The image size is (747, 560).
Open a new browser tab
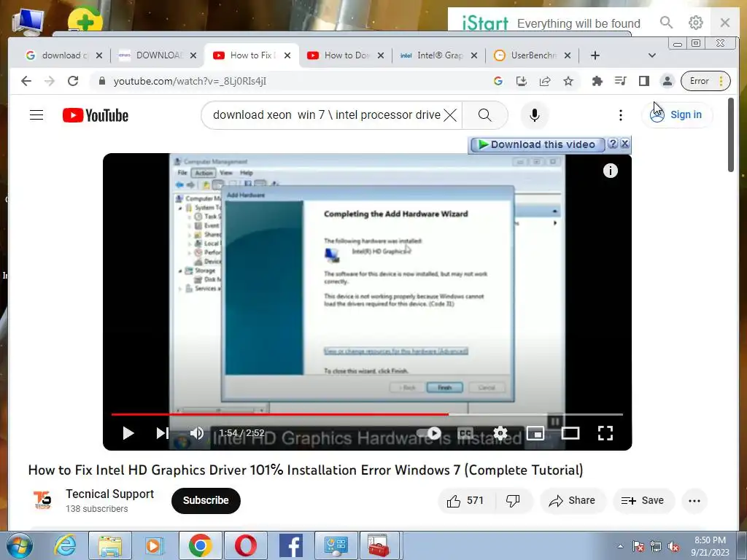coord(595,55)
